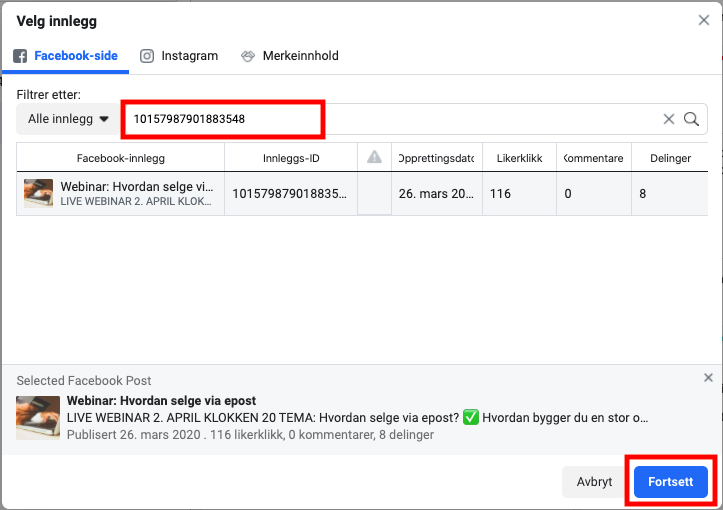723x510 pixels.
Task: Click the 8 shares cell
Action: click(670, 194)
